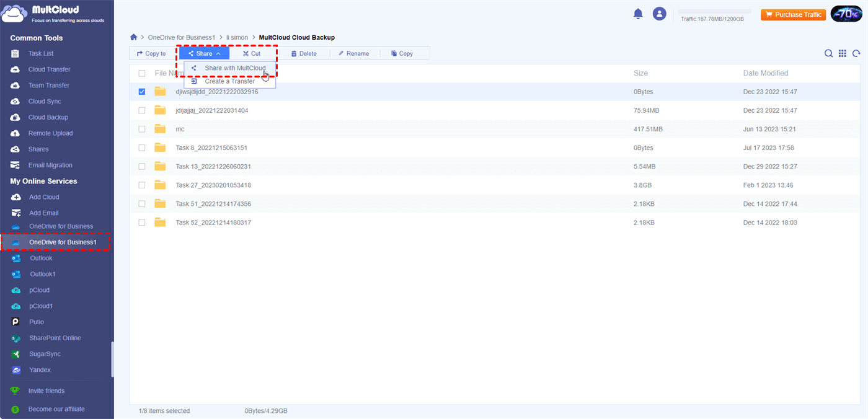Go to OneDrive for Business1 breadcrumb
The height and width of the screenshot is (419, 868).
pyautogui.click(x=182, y=37)
